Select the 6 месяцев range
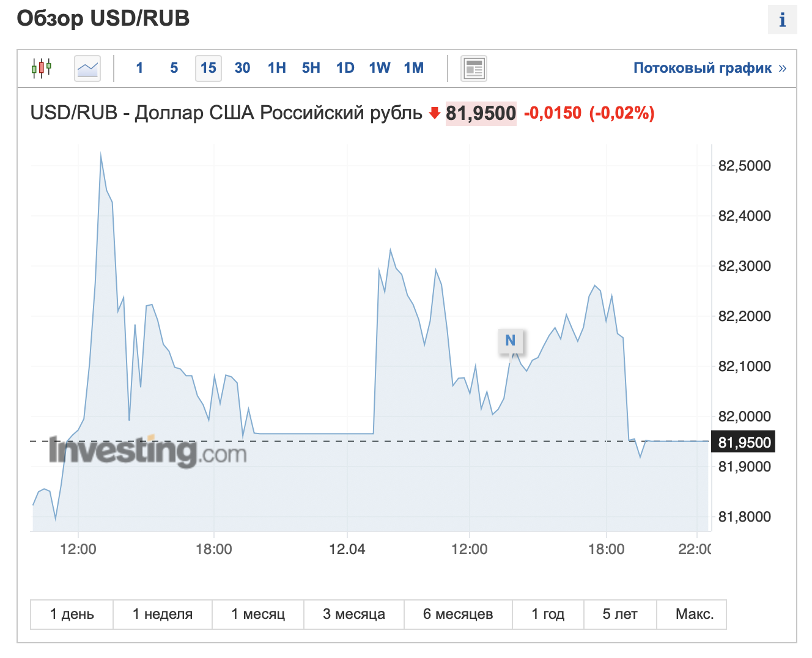Screen dimensions: 812x658 coord(458,614)
